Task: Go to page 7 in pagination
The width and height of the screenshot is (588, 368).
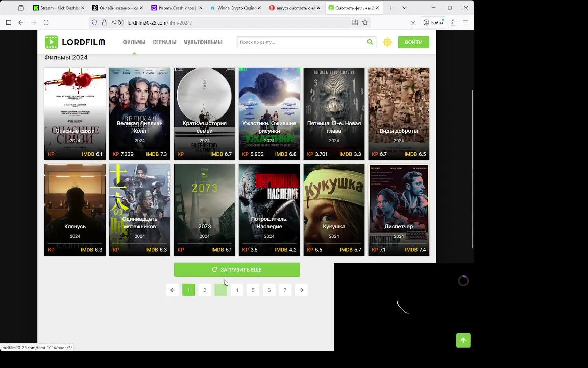Action: tap(285, 290)
